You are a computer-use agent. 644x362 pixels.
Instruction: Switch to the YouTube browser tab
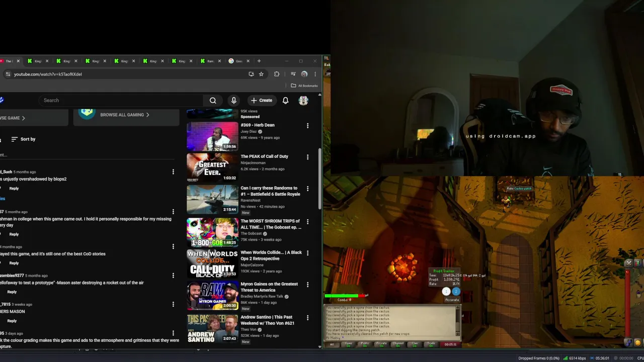[x=10, y=61]
